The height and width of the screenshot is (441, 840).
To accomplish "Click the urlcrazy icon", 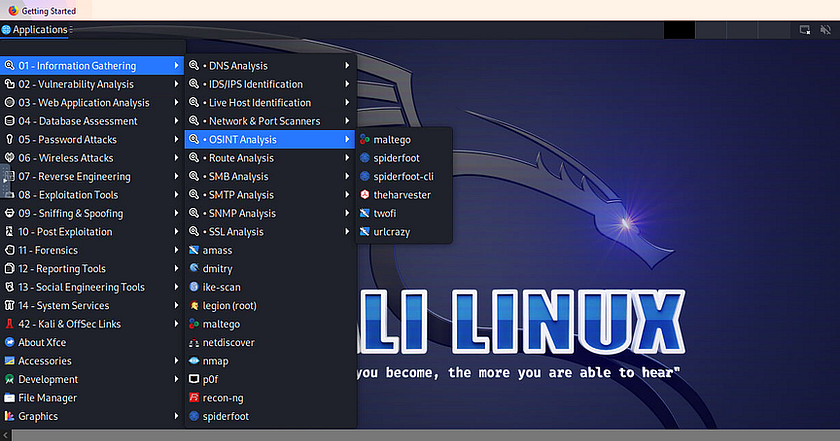I will (x=365, y=231).
